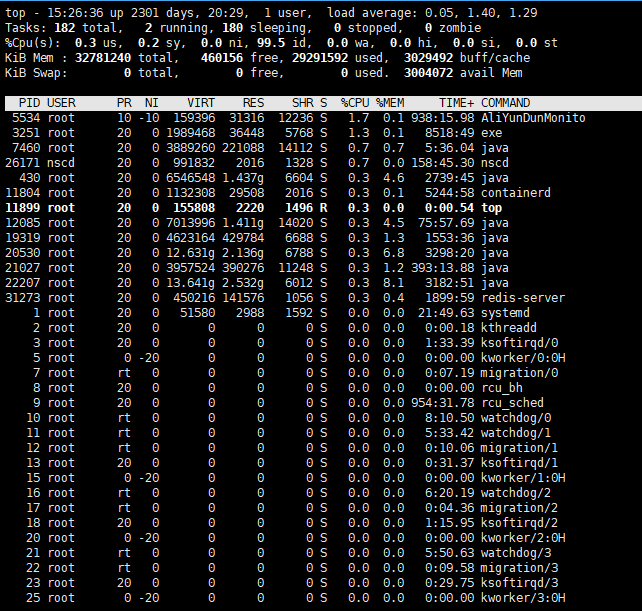Click the RES column header
642x611 pixels.
(253, 103)
